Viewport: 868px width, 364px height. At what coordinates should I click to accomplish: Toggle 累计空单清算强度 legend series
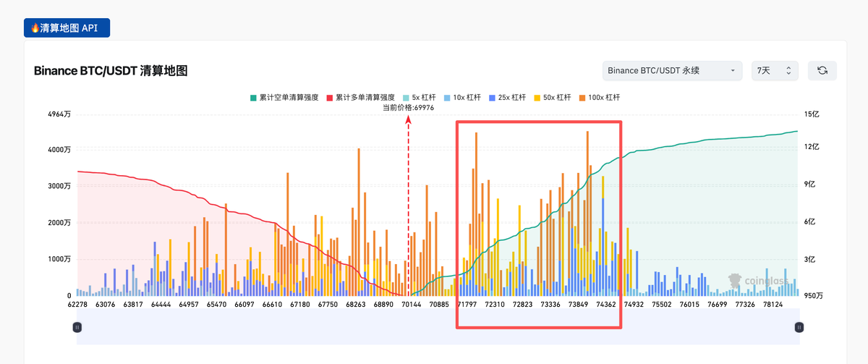point(284,97)
